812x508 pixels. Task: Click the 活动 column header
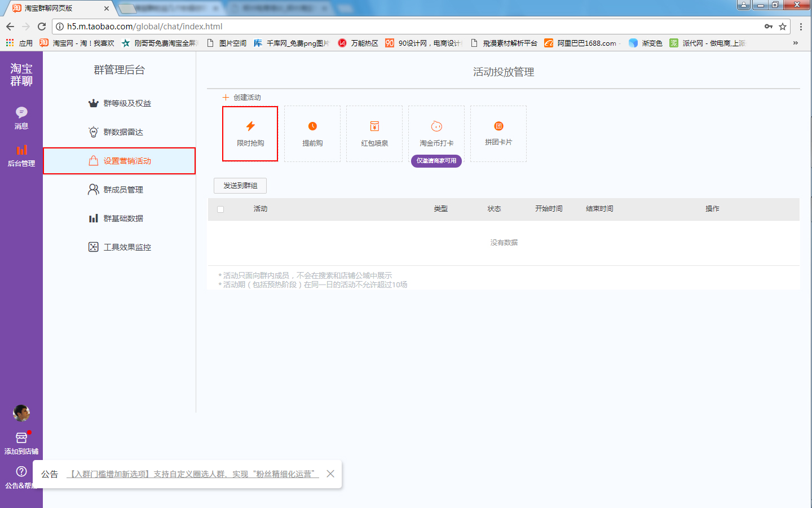pos(261,209)
